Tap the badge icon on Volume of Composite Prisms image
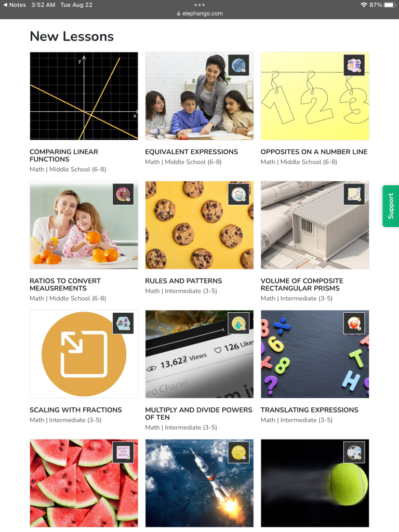The image size is (399, 532). coord(354,194)
